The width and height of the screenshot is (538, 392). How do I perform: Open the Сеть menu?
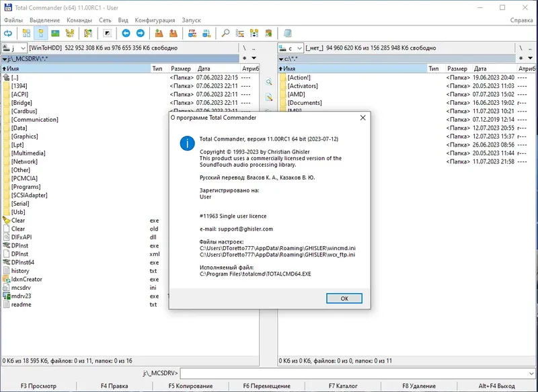105,20
